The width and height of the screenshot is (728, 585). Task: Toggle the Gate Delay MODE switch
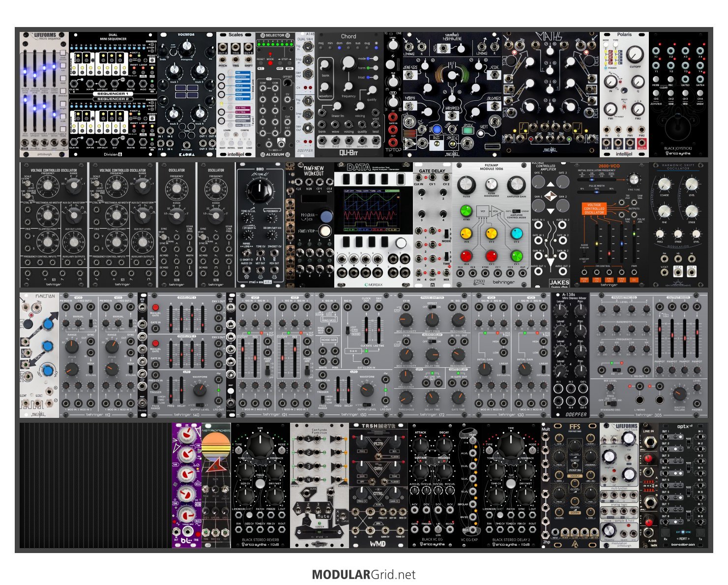coord(446,233)
